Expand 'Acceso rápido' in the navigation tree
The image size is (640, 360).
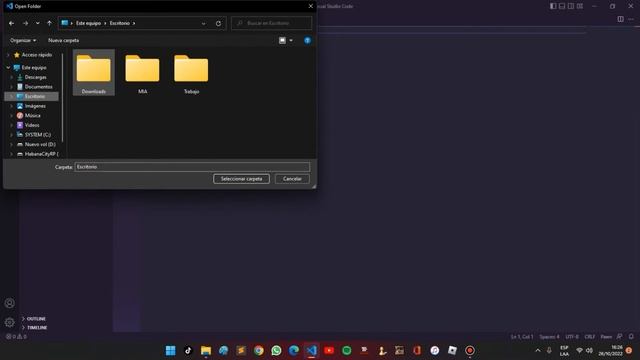pos(8,55)
